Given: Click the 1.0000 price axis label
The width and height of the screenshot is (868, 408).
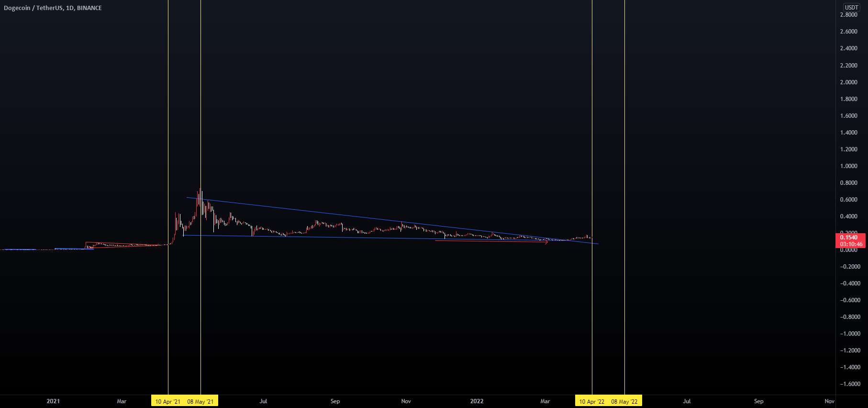Looking at the screenshot, I should 849,166.
